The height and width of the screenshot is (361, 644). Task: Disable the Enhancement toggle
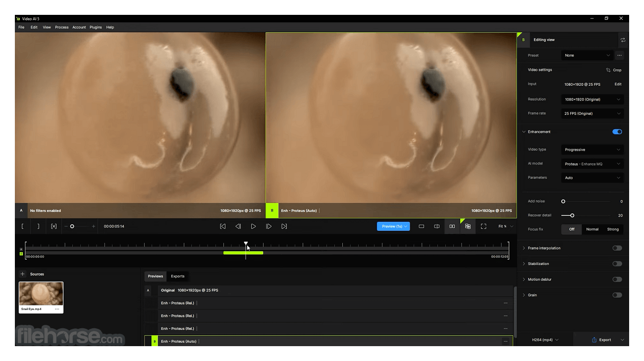[x=617, y=132]
